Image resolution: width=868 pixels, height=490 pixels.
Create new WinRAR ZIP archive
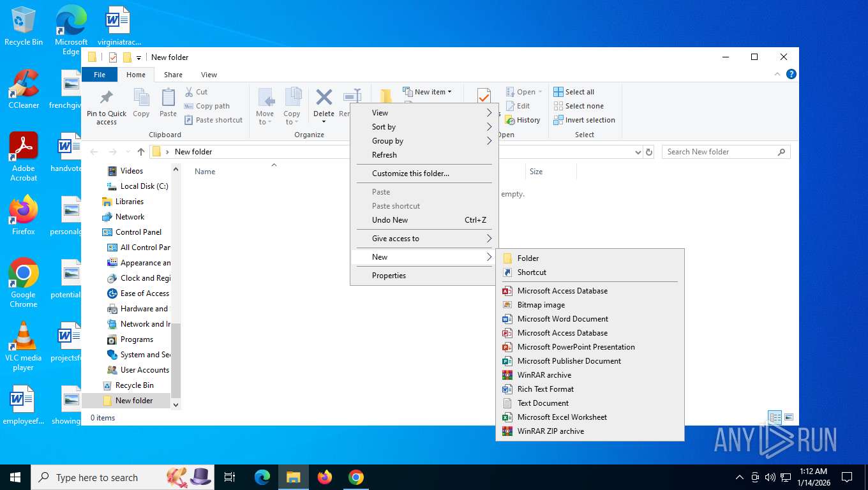590,431
